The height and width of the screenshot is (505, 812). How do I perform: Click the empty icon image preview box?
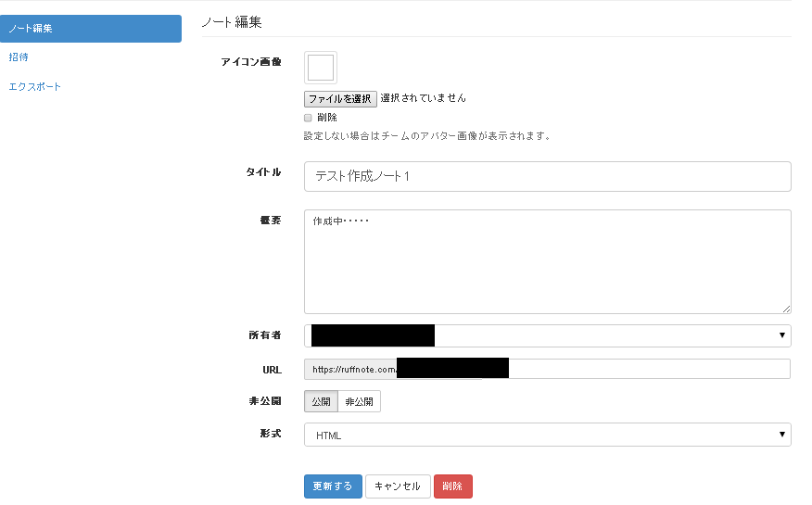[x=321, y=68]
